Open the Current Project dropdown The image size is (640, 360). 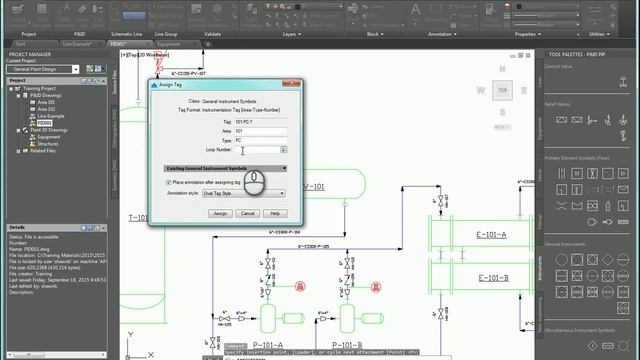tap(76, 69)
